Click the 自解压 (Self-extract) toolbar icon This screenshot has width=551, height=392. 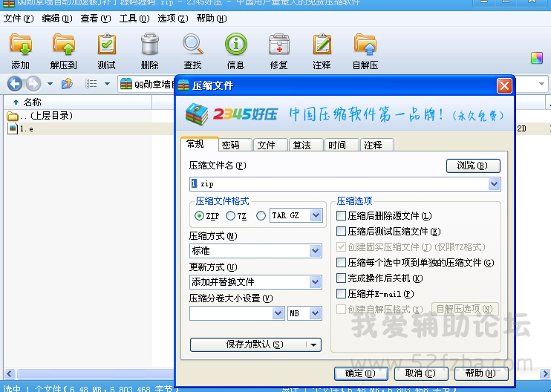[x=365, y=46]
